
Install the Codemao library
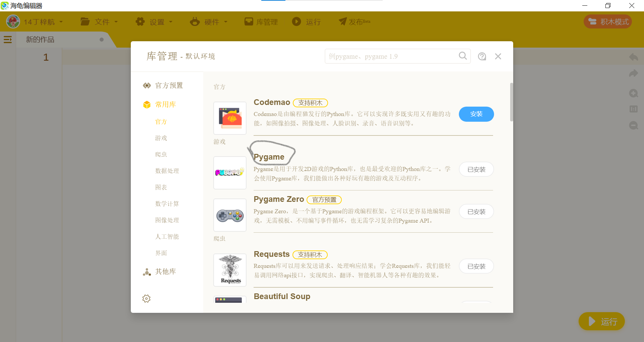[x=476, y=114]
